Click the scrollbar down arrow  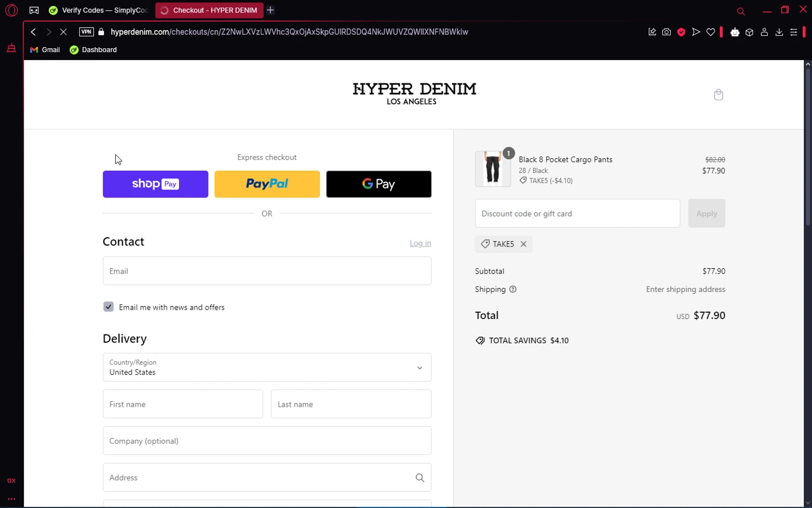point(808,503)
